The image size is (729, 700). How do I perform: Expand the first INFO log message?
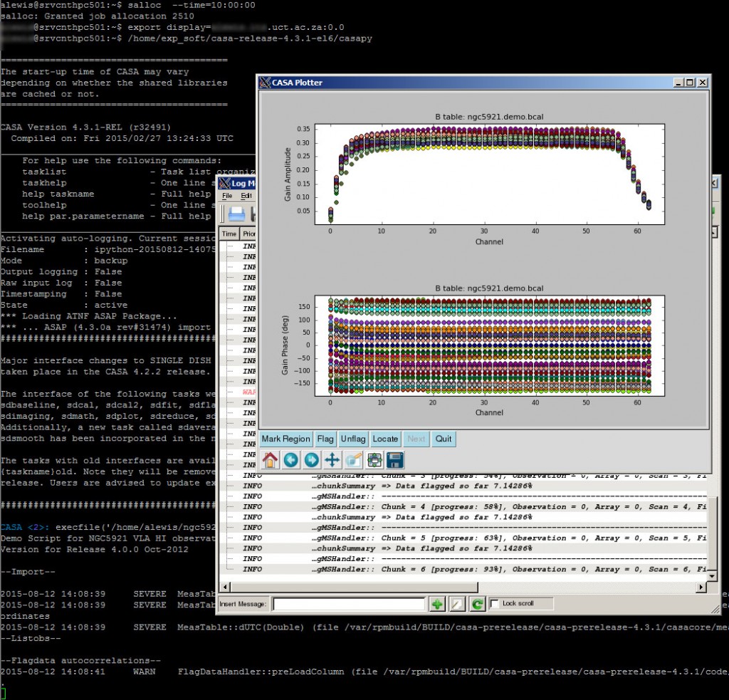tap(229, 245)
